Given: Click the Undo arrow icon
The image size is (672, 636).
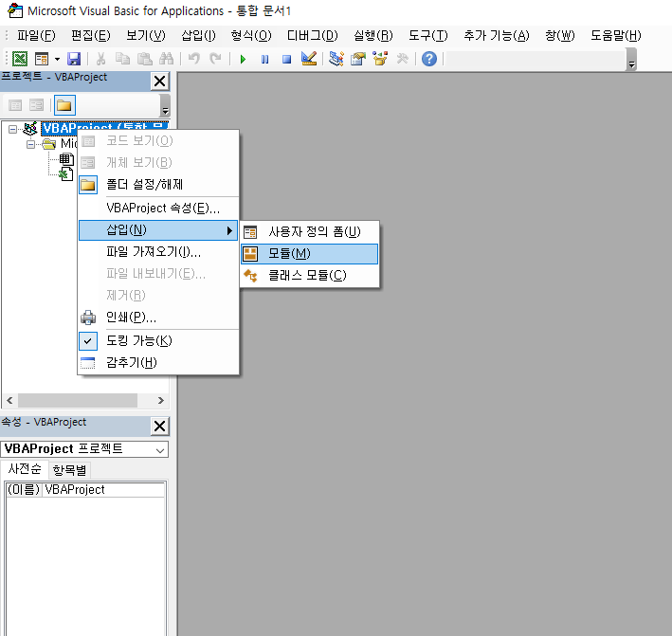Looking at the screenshot, I should 194,59.
